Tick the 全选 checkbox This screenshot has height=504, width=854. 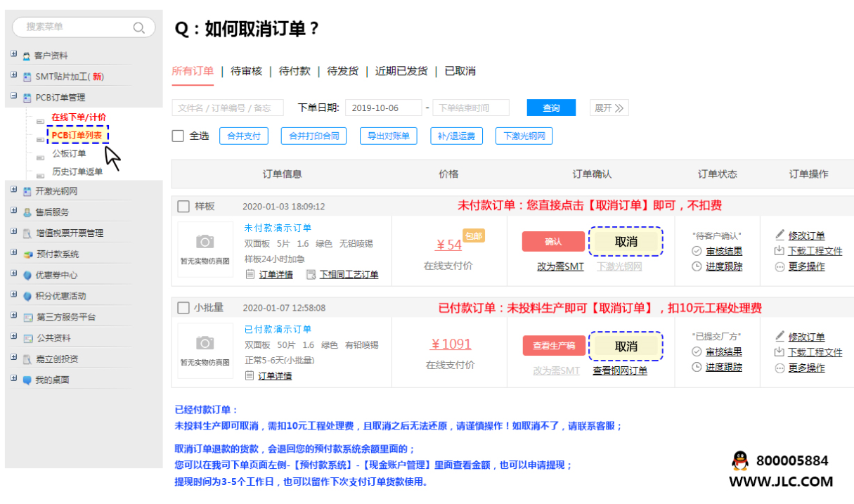point(179,136)
